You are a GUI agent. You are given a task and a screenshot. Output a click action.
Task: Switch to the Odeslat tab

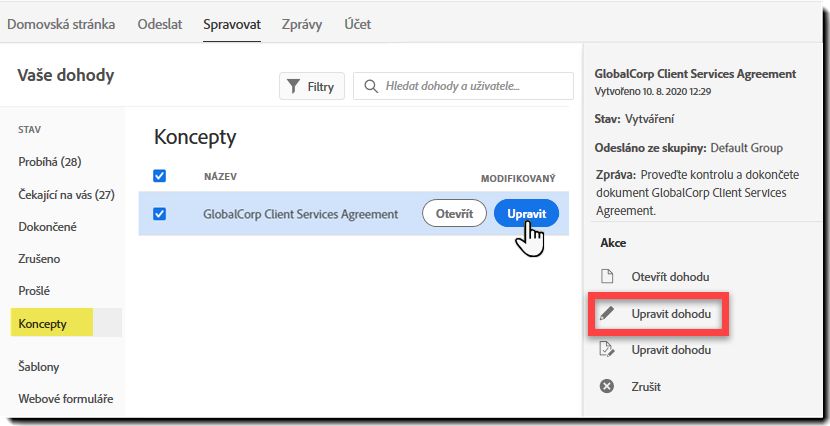[x=160, y=24]
